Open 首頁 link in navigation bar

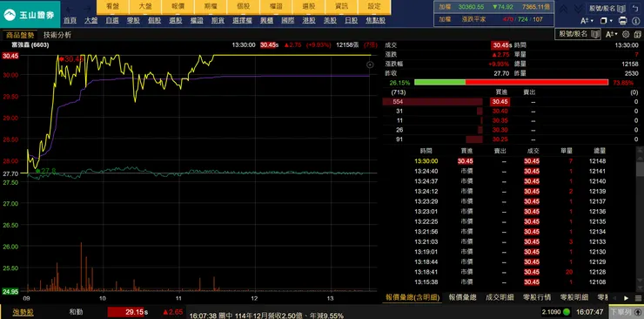coord(70,21)
